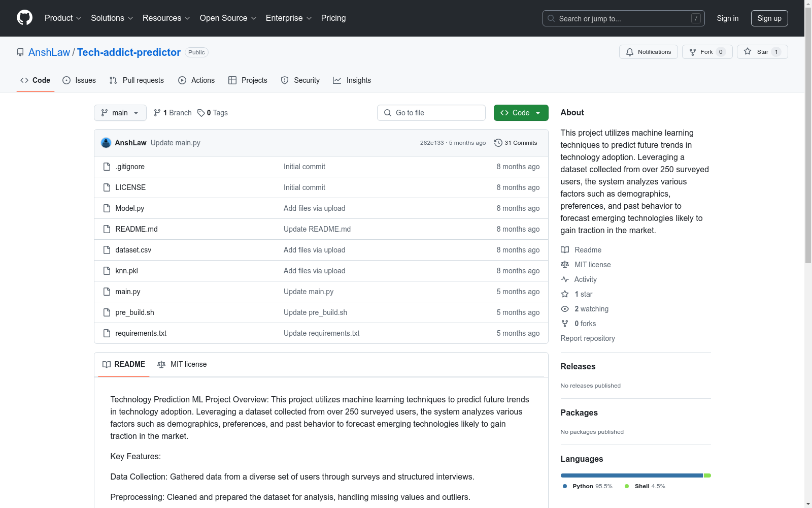Viewport: 812px width, 508px height.
Task: Click the Python segment of the language bar
Action: tap(632, 475)
